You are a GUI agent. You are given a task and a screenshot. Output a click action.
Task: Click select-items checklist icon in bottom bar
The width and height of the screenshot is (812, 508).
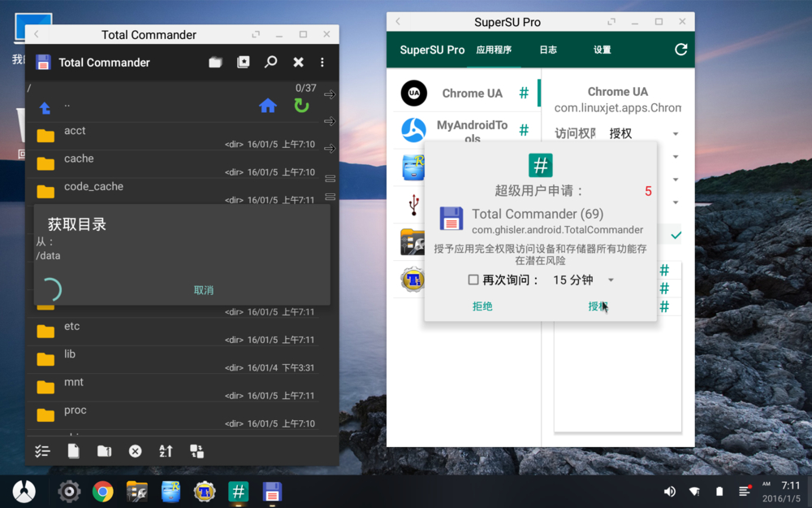(42, 451)
